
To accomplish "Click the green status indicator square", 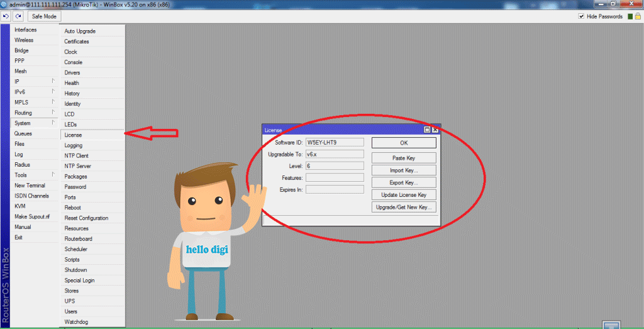I will click(x=630, y=16).
